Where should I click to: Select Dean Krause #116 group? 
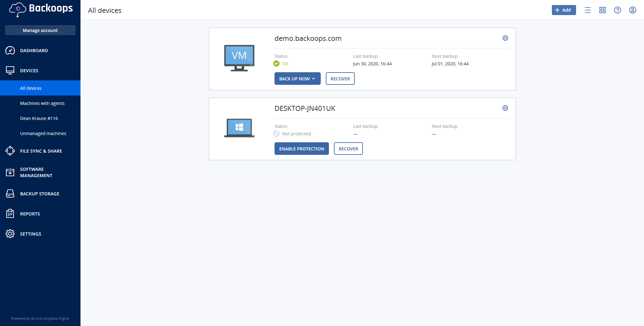[x=40, y=118]
